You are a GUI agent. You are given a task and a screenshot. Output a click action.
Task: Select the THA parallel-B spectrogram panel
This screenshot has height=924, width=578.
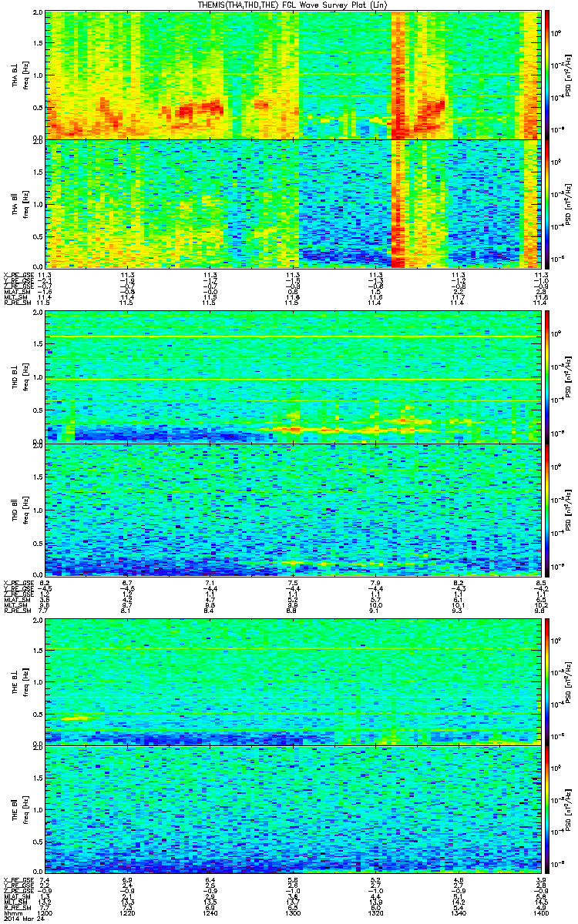293,203
